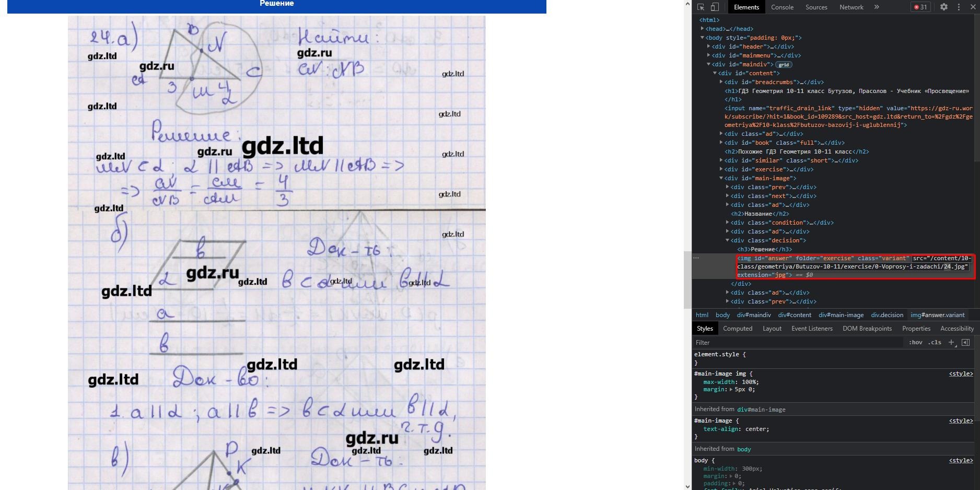The height and width of the screenshot is (490, 980).
Task: Open the Accessibility tab
Action: (957, 329)
